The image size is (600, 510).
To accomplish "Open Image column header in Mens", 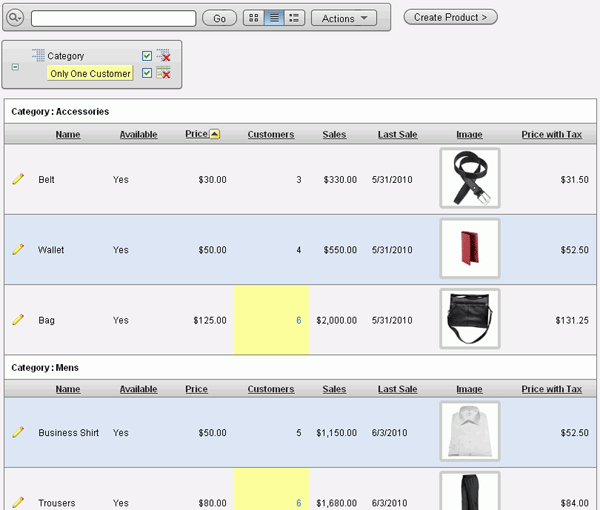I will [x=469, y=389].
